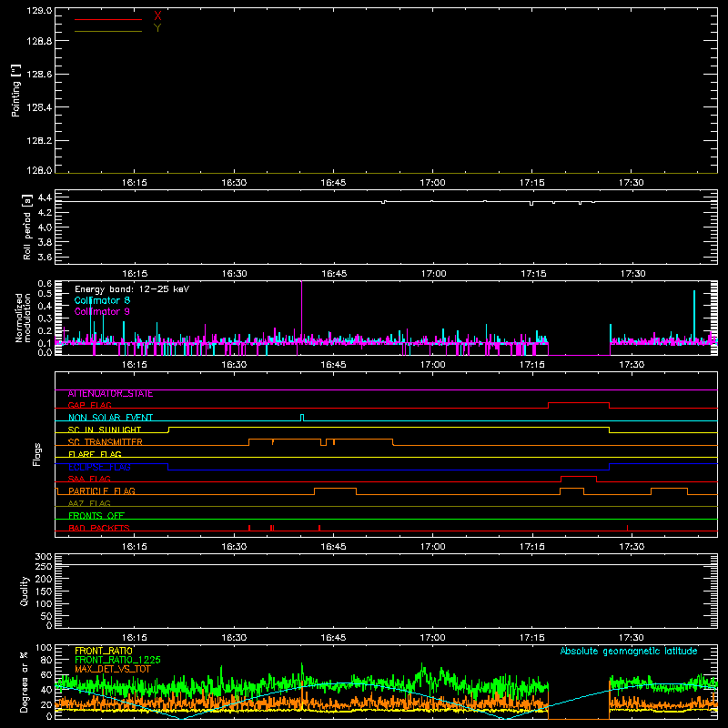Click 16:30 under the Roll period plot
The height and width of the screenshot is (728, 728).
click(x=234, y=274)
